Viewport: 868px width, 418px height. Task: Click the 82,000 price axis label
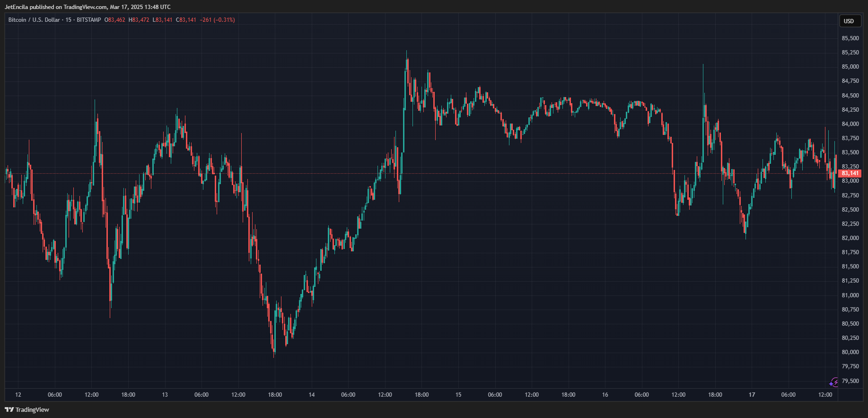[850, 238]
